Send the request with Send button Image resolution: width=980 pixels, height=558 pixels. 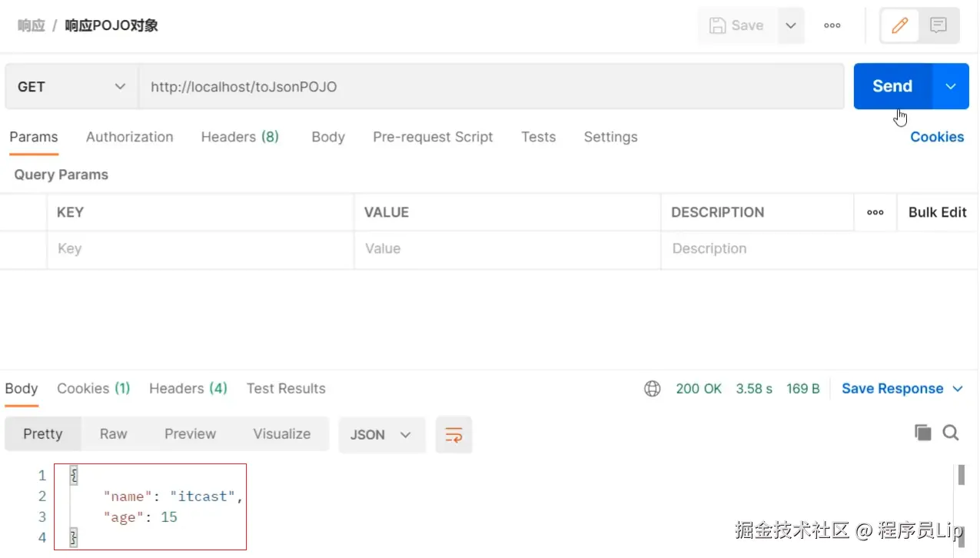[x=892, y=86]
